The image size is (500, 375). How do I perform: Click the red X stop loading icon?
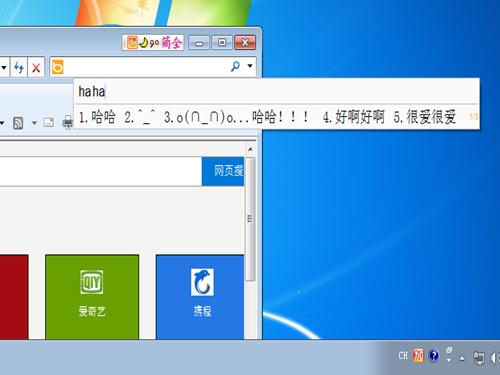(36, 68)
